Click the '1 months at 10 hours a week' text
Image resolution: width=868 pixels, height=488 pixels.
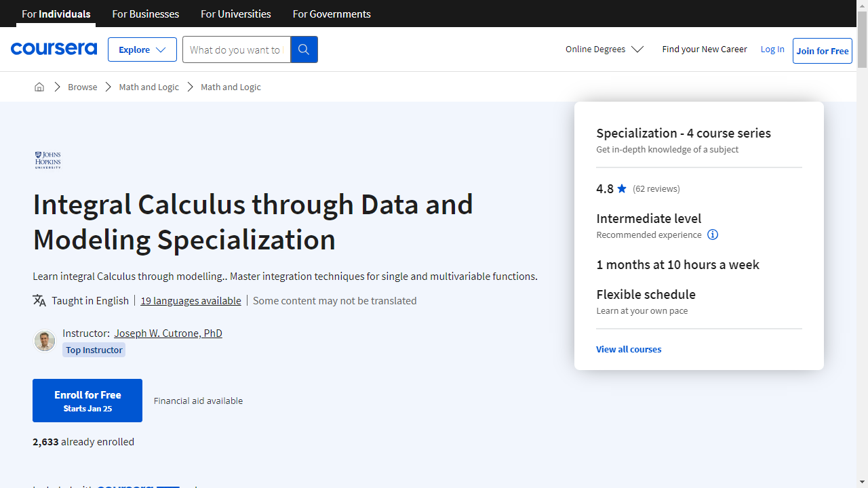tap(678, 264)
